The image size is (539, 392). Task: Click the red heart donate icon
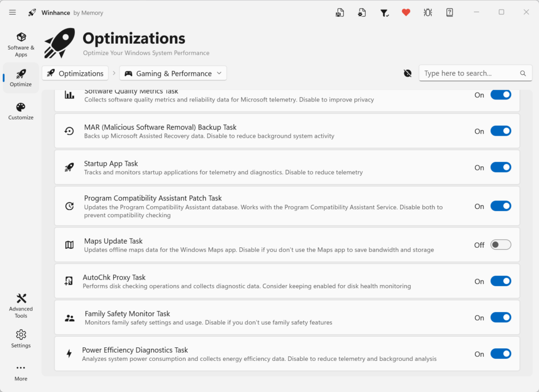(406, 13)
